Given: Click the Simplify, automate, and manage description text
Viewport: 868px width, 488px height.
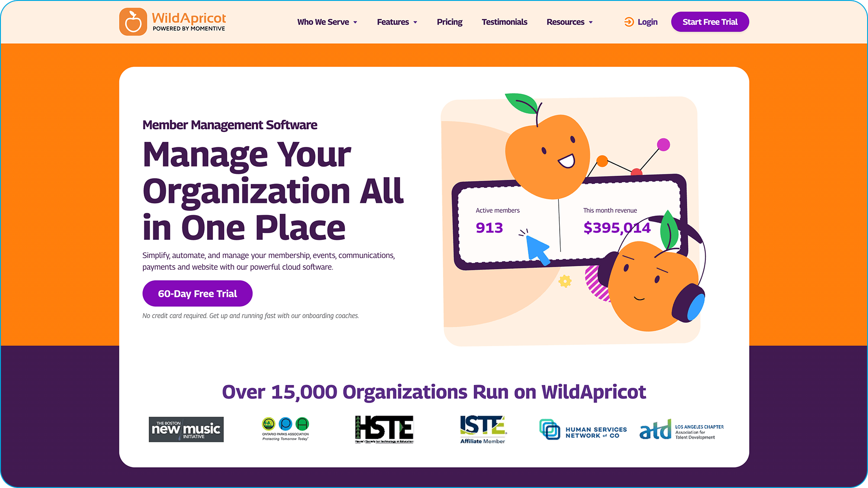Looking at the screenshot, I should point(269,261).
